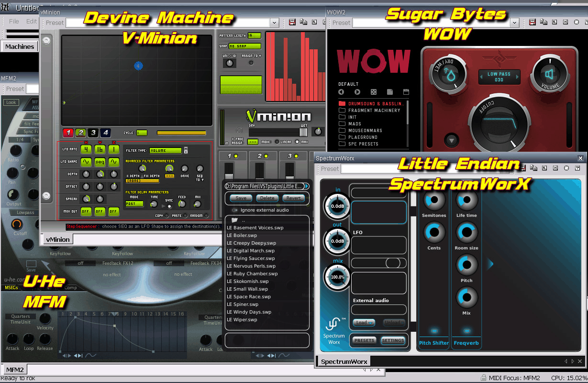Screen dimensions: 588x383
Task: Click right arrow of WOW Low Pass selector
Action: pos(517,77)
